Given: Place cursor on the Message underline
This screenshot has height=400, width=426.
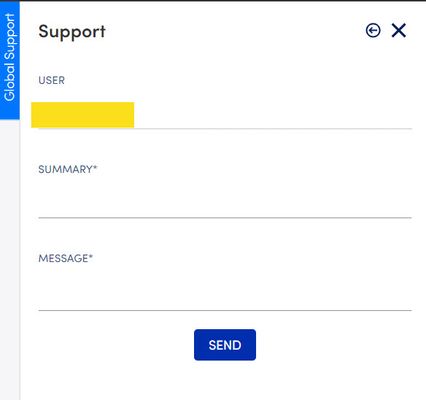Looking at the screenshot, I should click(225, 310).
